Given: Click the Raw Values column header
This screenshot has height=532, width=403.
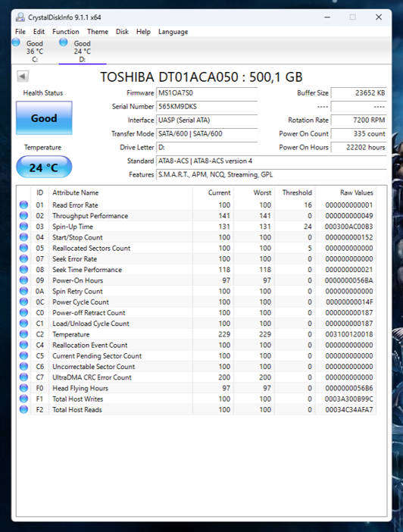Looking at the screenshot, I should pos(346,192).
